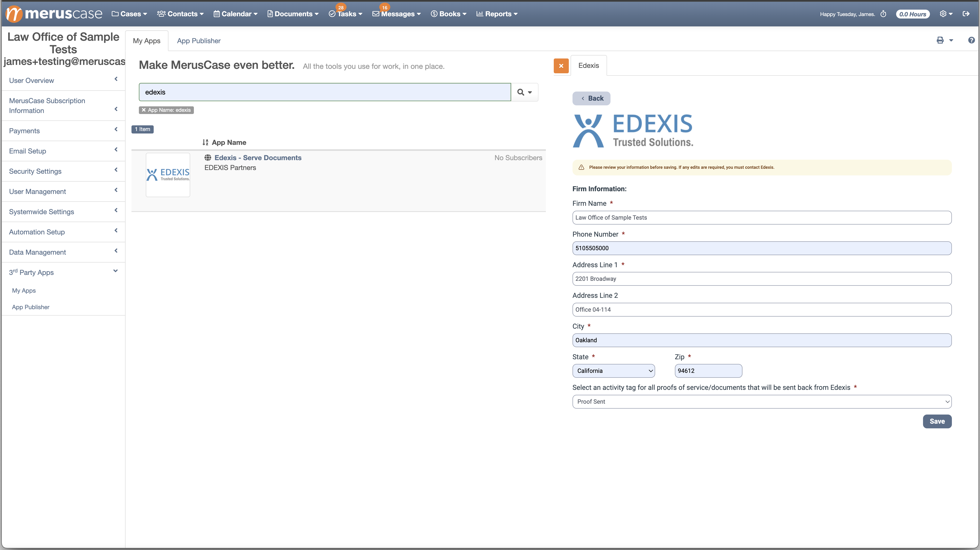980x550 pixels.
Task: Click the City field
Action: [x=762, y=340]
